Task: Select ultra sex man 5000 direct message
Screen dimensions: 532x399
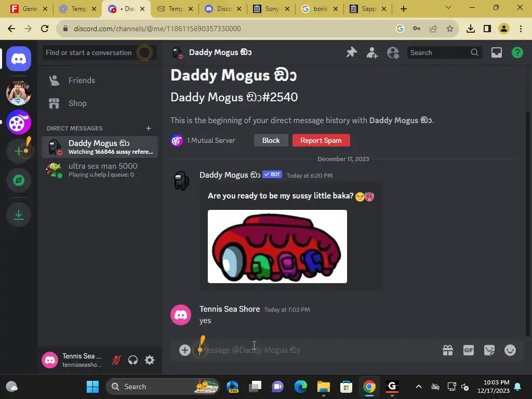Action: (100, 170)
